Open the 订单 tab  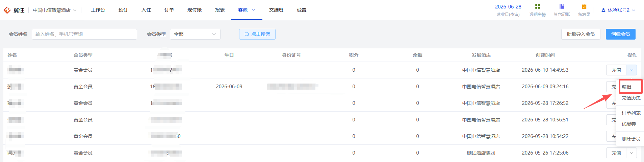[169, 10]
